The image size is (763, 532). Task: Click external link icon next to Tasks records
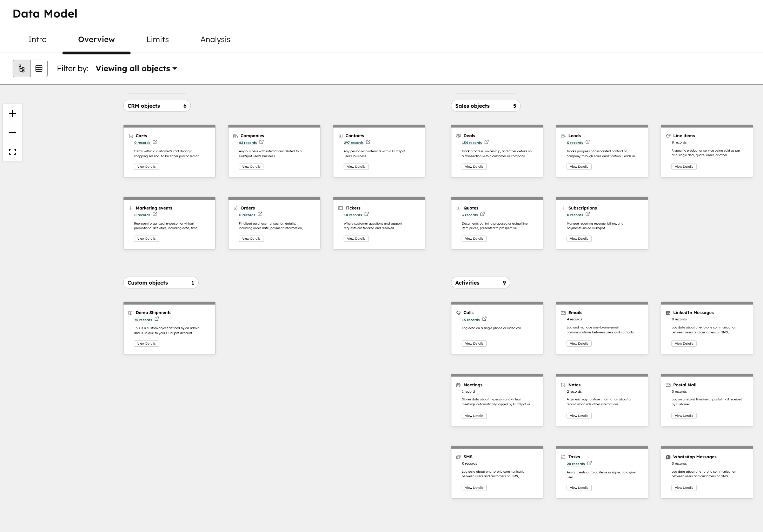coord(589,463)
